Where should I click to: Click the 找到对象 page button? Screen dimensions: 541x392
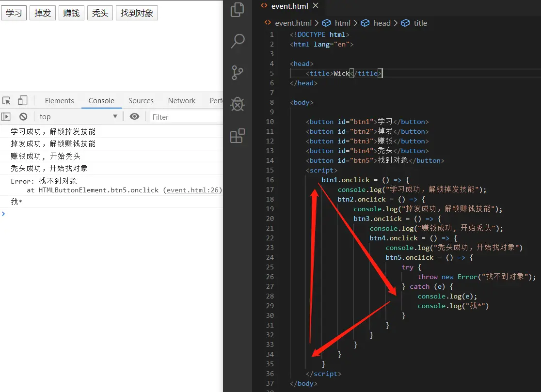[x=137, y=13]
